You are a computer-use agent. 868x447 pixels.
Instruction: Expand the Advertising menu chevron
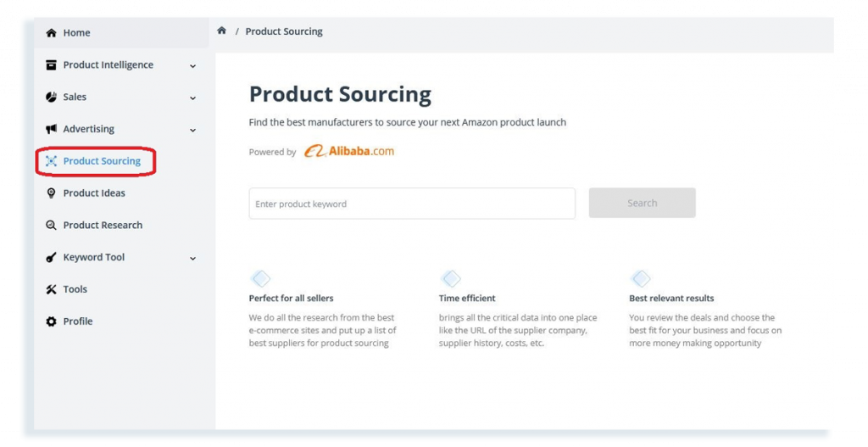[x=192, y=130]
